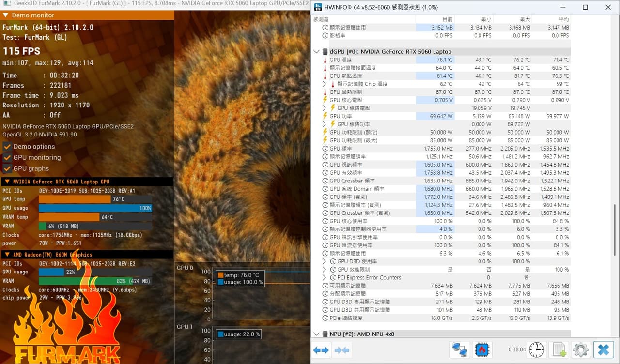Click the lightning icon on GPU 功耗限制 (額定) row
620x364 pixels.
325,132
